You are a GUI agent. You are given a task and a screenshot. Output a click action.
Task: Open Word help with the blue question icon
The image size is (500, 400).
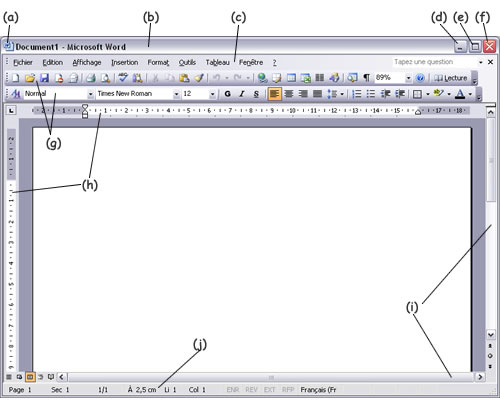click(x=420, y=78)
